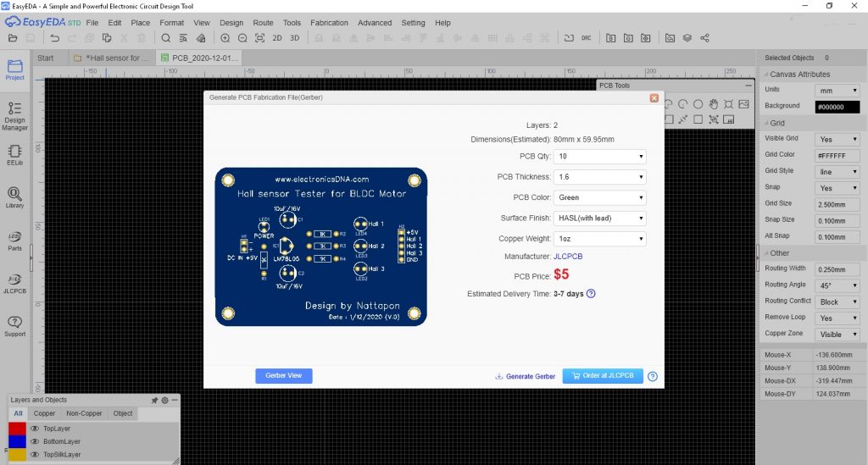The width and height of the screenshot is (868, 465).
Task: Select the Non-Copper tab in Layers panel
Action: click(x=84, y=413)
